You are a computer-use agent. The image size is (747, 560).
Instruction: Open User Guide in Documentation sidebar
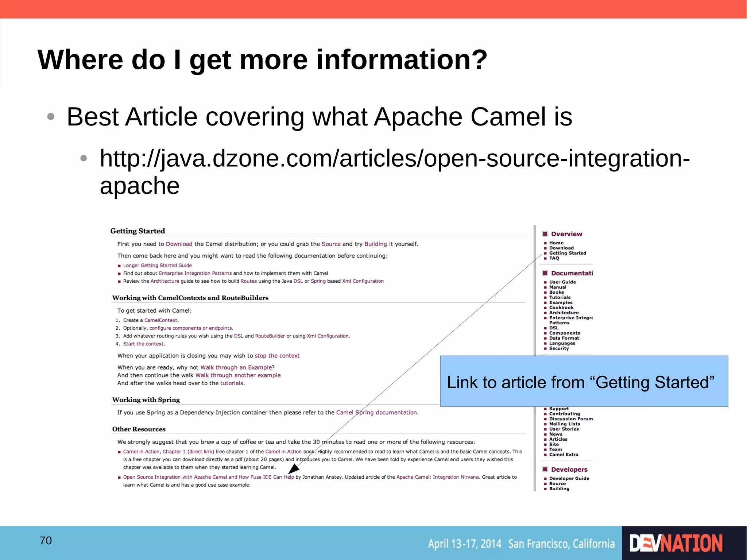pos(562,282)
